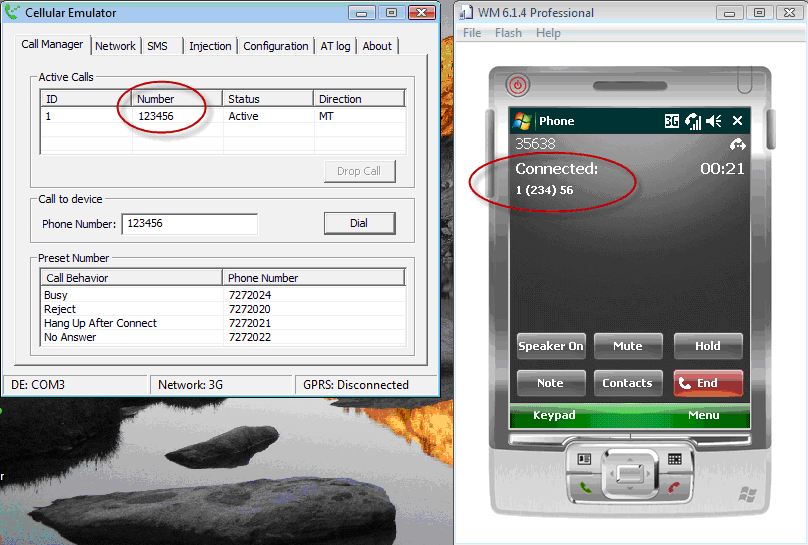Click the 35638 operator text on phone

point(535,144)
